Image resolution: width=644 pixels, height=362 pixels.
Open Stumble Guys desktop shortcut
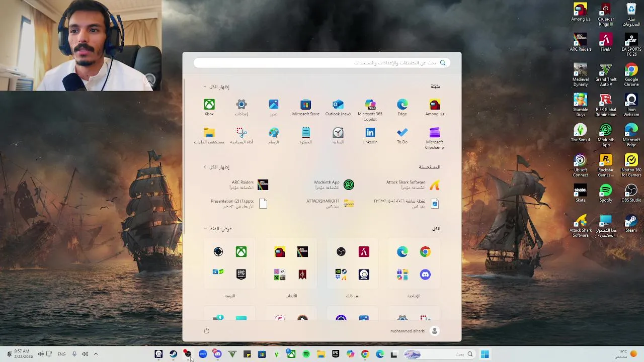click(581, 106)
